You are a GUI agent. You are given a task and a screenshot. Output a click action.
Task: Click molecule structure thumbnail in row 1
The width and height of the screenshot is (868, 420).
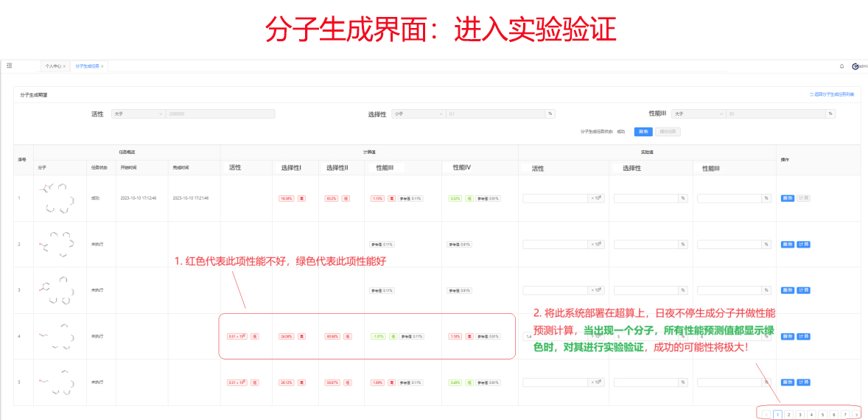tap(59, 198)
